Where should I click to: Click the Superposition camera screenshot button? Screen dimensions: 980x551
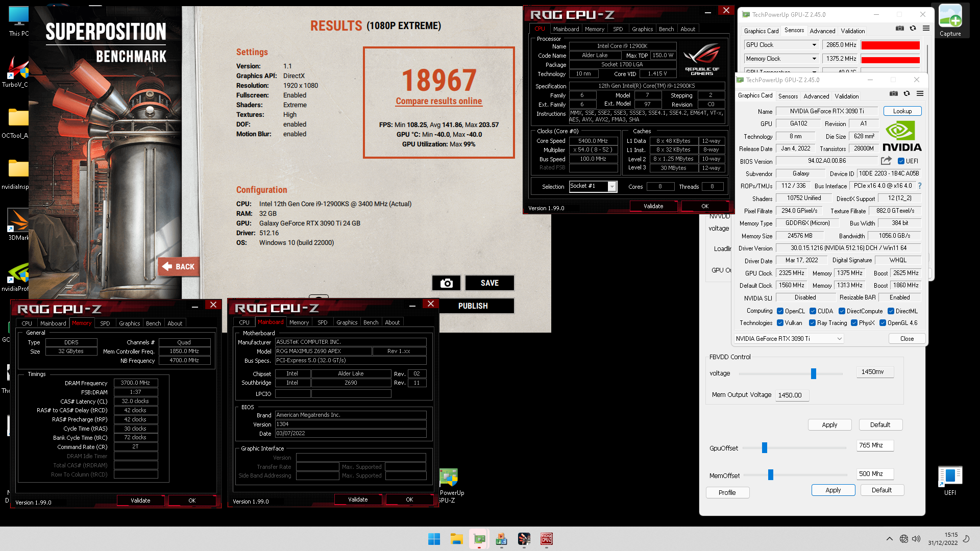coord(446,283)
